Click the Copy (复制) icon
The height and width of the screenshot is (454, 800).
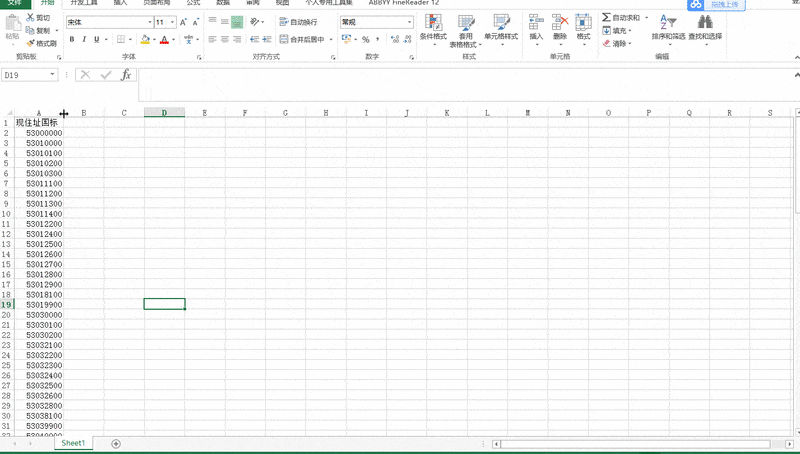click(x=30, y=31)
